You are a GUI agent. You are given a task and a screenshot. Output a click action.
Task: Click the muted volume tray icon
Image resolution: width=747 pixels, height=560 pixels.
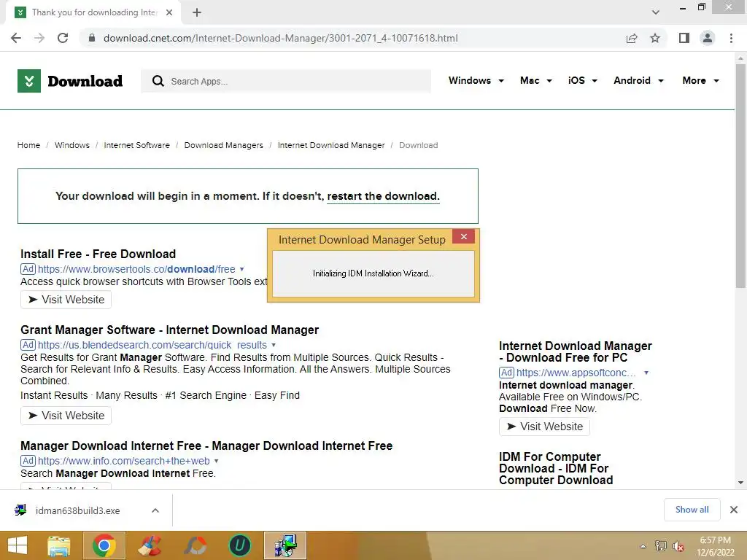pos(678,546)
